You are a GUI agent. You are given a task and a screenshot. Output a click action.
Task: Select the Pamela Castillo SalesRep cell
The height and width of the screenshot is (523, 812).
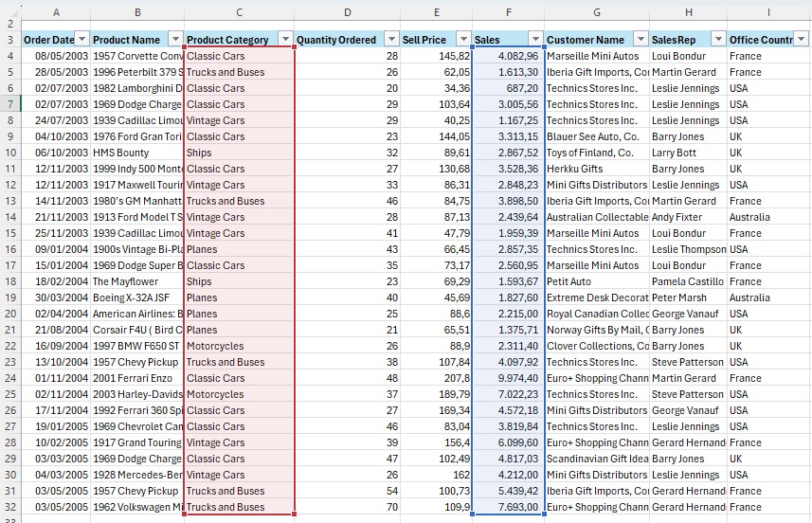point(687,281)
